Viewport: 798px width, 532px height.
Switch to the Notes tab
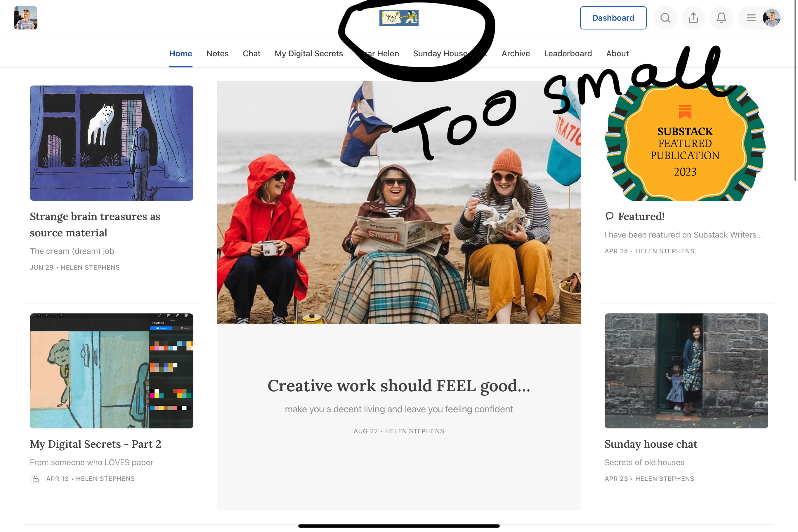[x=217, y=54]
